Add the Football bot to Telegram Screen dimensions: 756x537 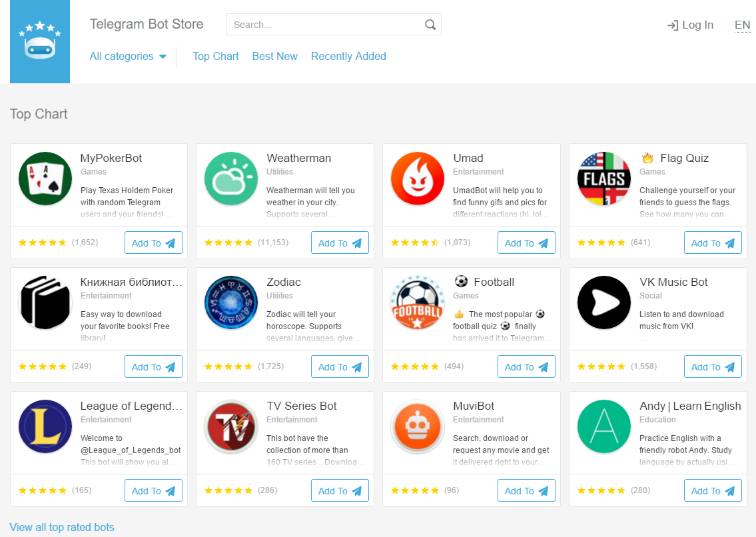[526, 366]
